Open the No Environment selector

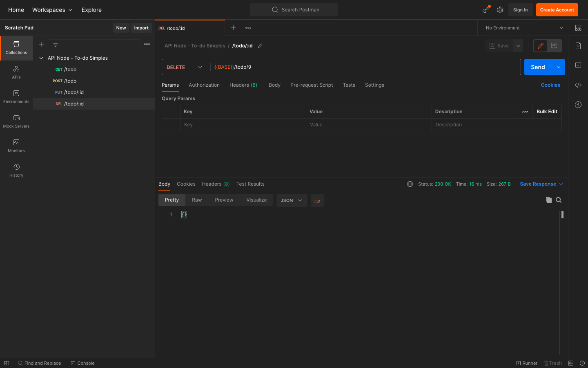(524, 28)
